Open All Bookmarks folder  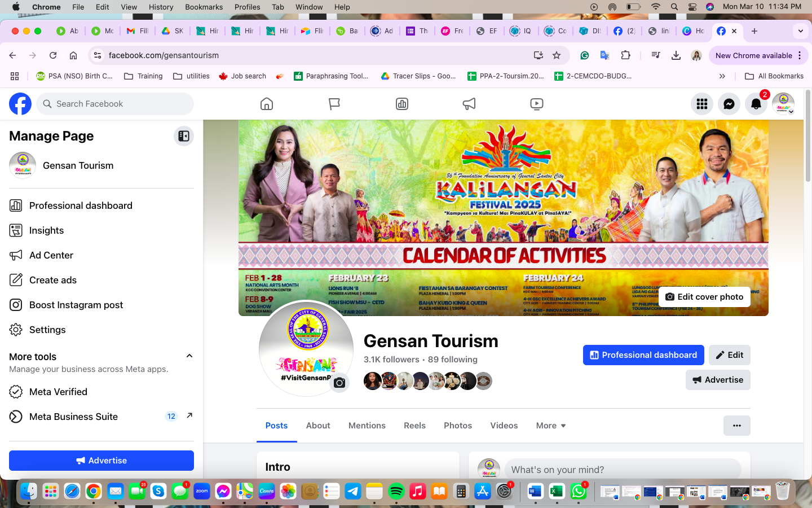pos(774,76)
